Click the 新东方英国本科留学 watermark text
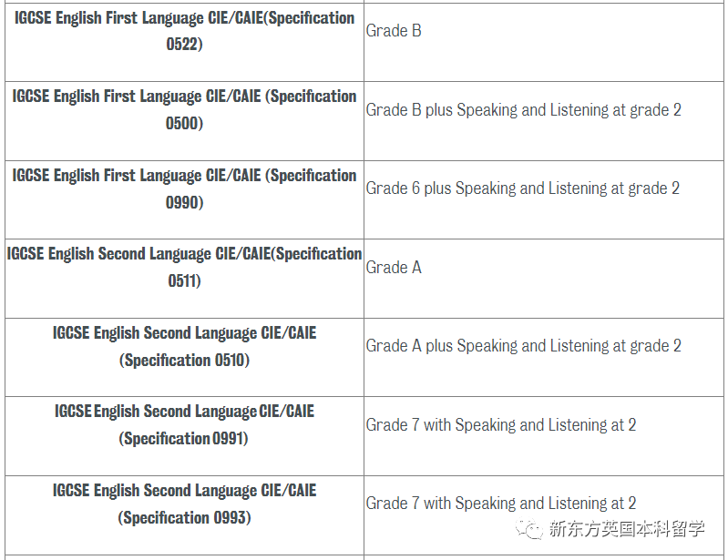This screenshot has width=728, height=560. point(627,528)
